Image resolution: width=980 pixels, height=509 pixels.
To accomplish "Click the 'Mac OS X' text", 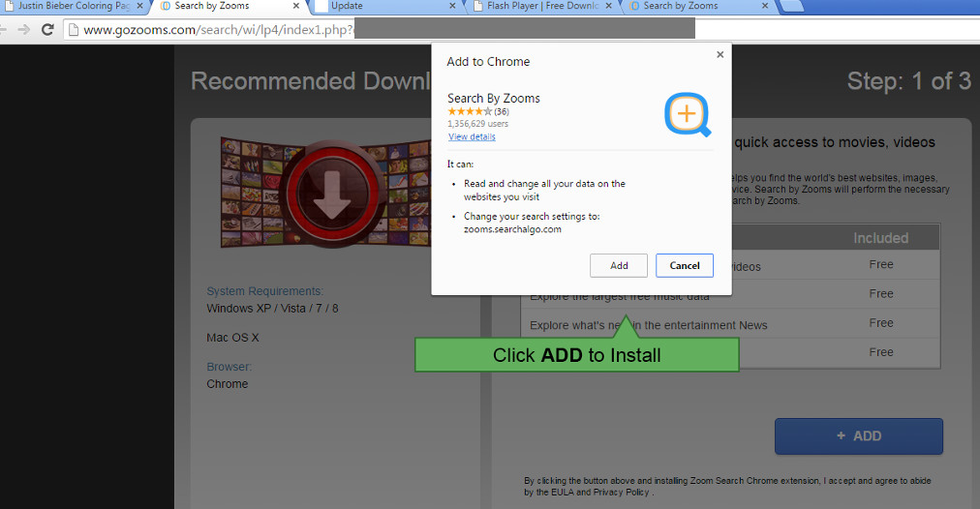I will coord(232,338).
